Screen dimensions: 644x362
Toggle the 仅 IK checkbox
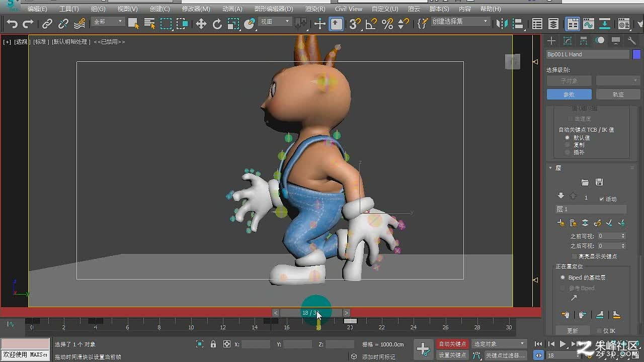(599, 331)
